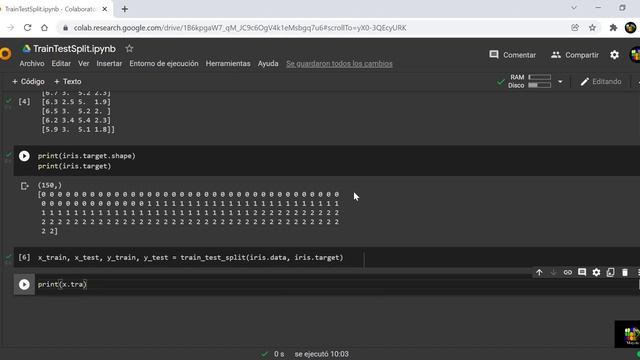
Task: Open browser extensions puzzle icon
Action: click(x=613, y=28)
